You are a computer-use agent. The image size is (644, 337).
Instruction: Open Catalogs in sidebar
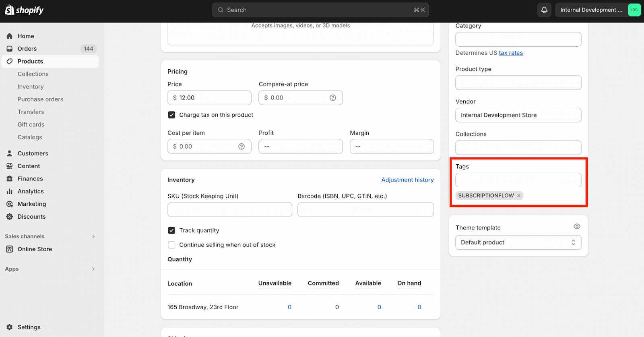[30, 137]
